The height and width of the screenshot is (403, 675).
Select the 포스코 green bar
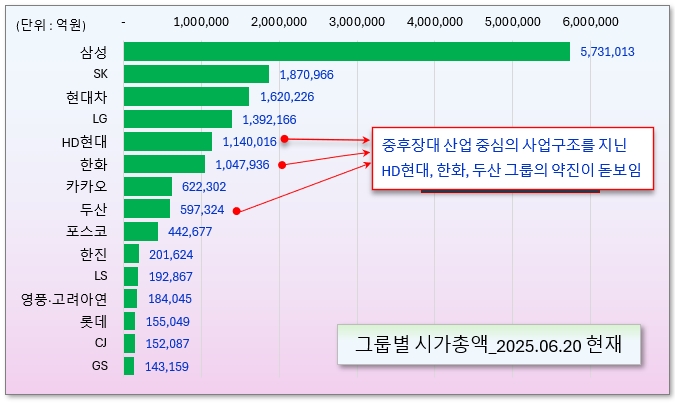[x=141, y=231]
